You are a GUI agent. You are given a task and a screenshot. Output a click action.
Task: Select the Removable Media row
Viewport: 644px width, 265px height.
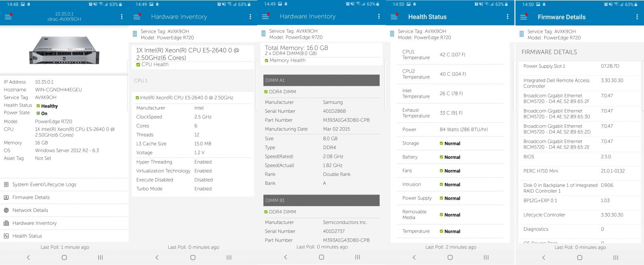(x=451, y=215)
